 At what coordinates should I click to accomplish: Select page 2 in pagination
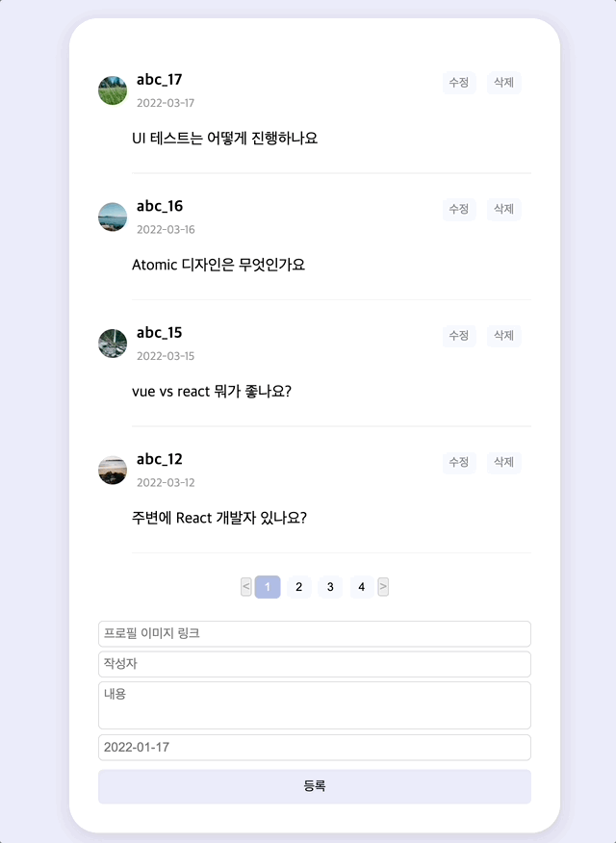(x=298, y=586)
